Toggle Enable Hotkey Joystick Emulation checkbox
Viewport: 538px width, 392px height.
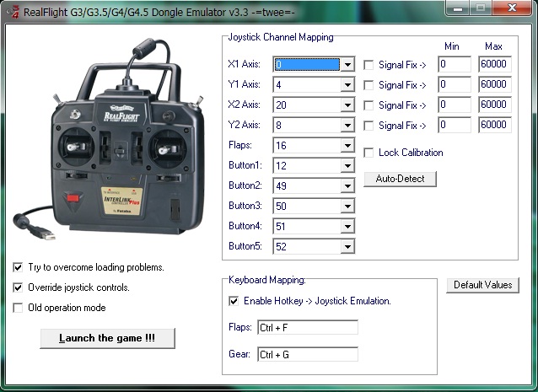coord(234,301)
